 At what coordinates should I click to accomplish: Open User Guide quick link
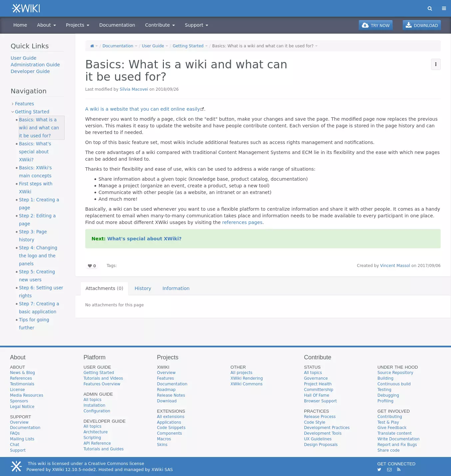point(23,58)
